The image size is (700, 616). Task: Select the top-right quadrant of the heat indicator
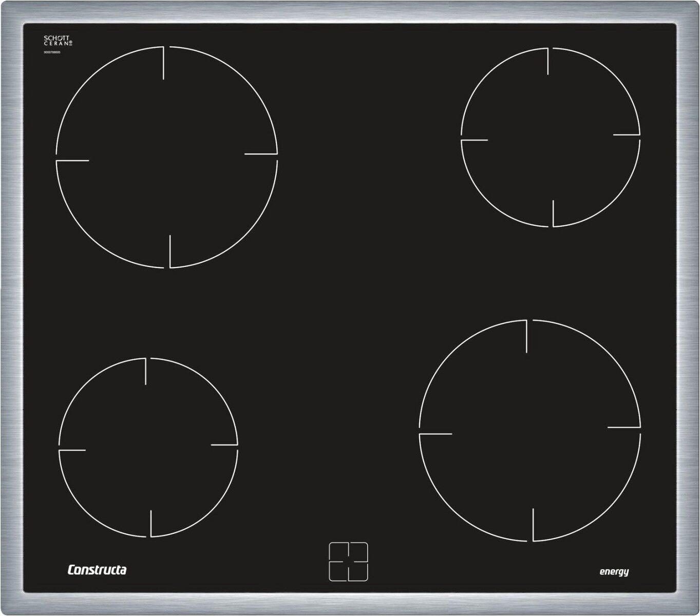coord(358,551)
